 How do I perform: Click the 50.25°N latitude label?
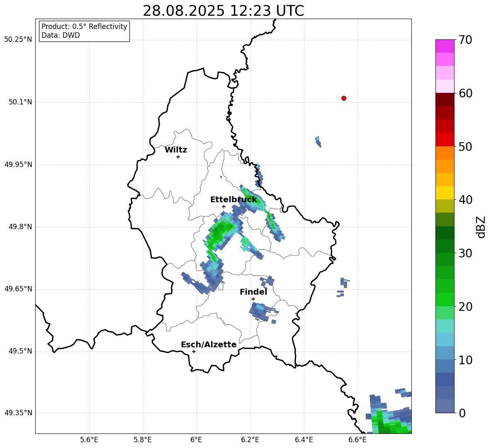pyautogui.click(x=18, y=40)
